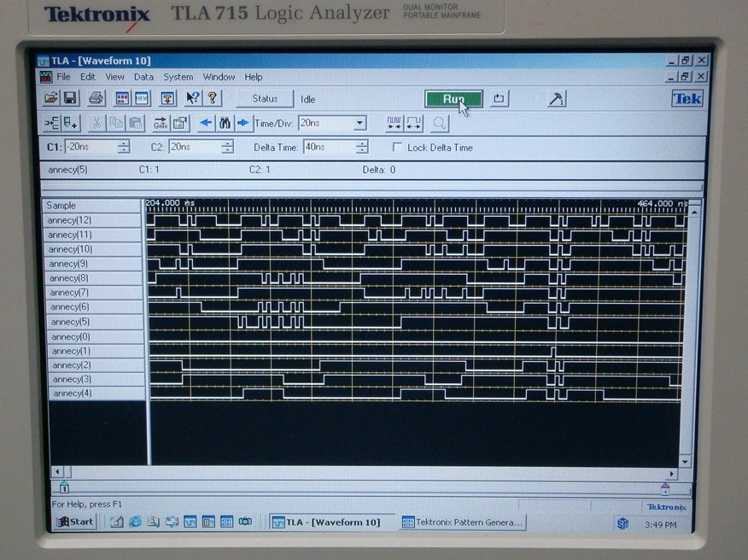Screen dimensions: 748x560
Task: Click the Windows Start button
Action: click(76, 522)
